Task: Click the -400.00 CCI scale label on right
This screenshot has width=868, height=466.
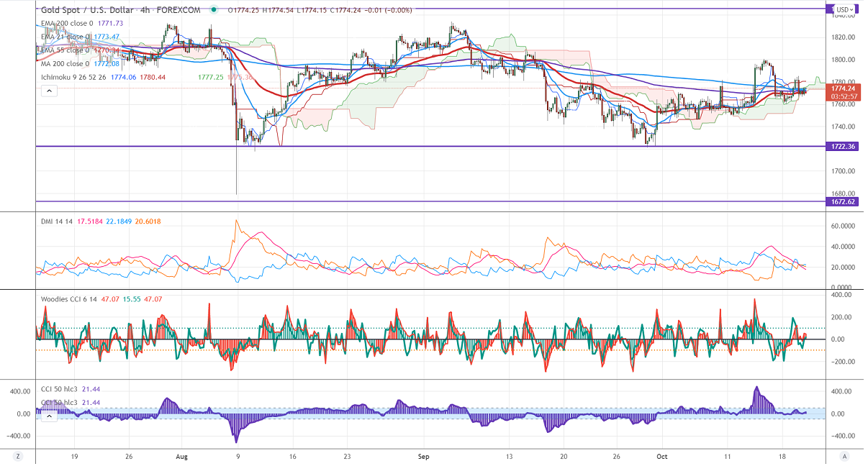Action: tap(843, 436)
